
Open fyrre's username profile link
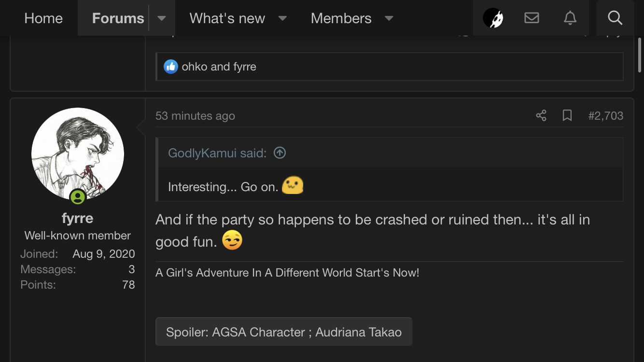pyautogui.click(x=77, y=218)
